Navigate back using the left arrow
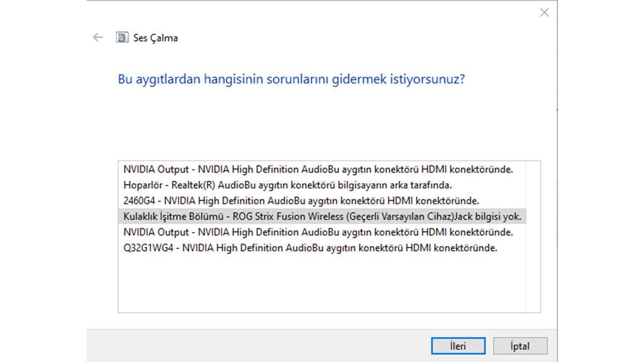The height and width of the screenshot is (362, 644). click(x=97, y=38)
